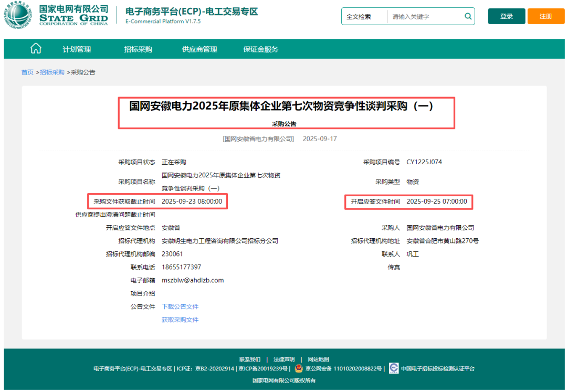This screenshot has height=392, width=567.
Task: Open the 招标采购 menu
Action: click(139, 48)
